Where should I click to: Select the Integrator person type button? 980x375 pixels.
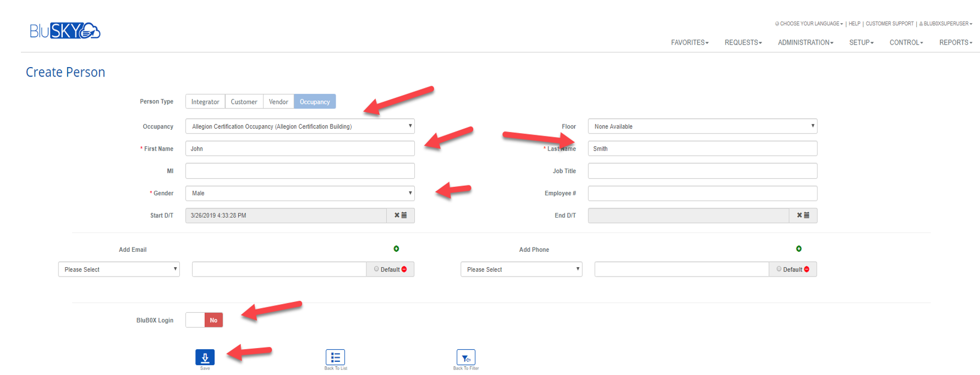click(205, 102)
